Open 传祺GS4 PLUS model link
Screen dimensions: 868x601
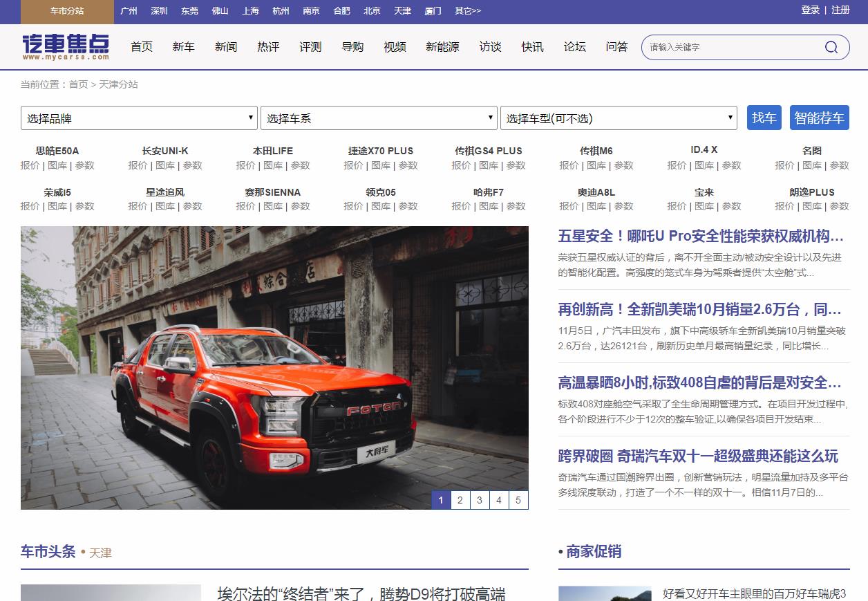click(489, 151)
